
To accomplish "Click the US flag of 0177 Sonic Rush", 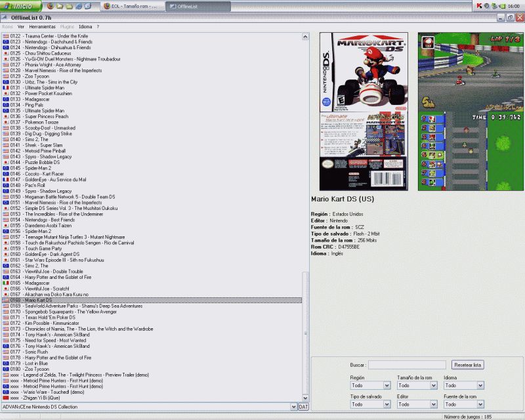I will coord(6,352).
